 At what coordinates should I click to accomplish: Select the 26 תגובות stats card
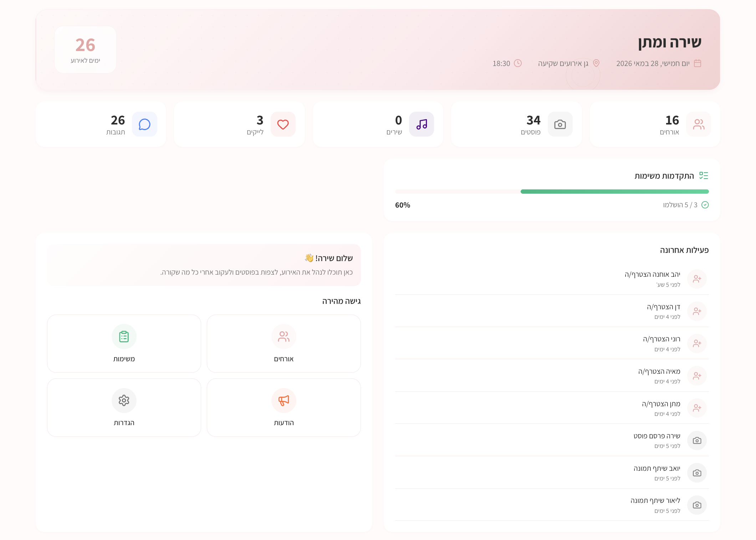click(101, 124)
